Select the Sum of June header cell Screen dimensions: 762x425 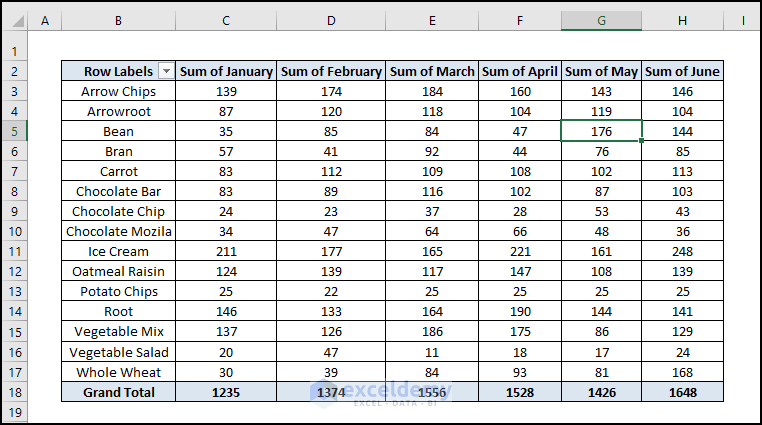[x=682, y=71]
